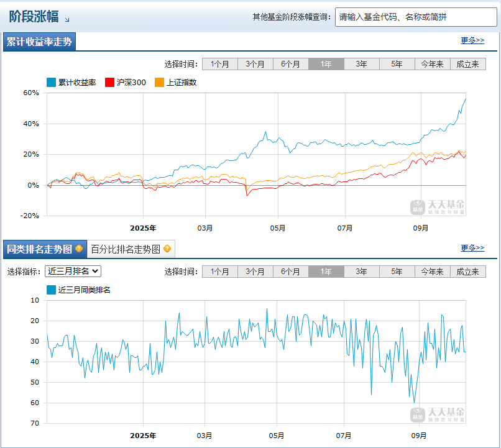Switch to 百分比排名走势图 tab

point(131,249)
